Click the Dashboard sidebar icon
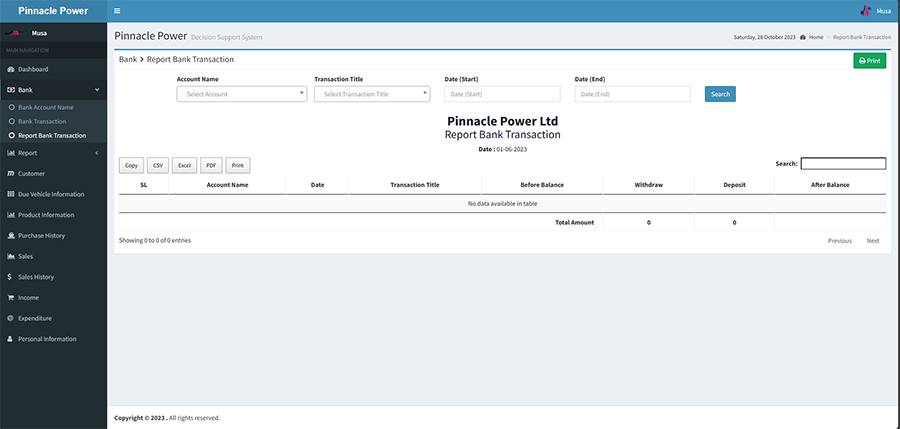The width and height of the screenshot is (900, 429). (x=10, y=69)
